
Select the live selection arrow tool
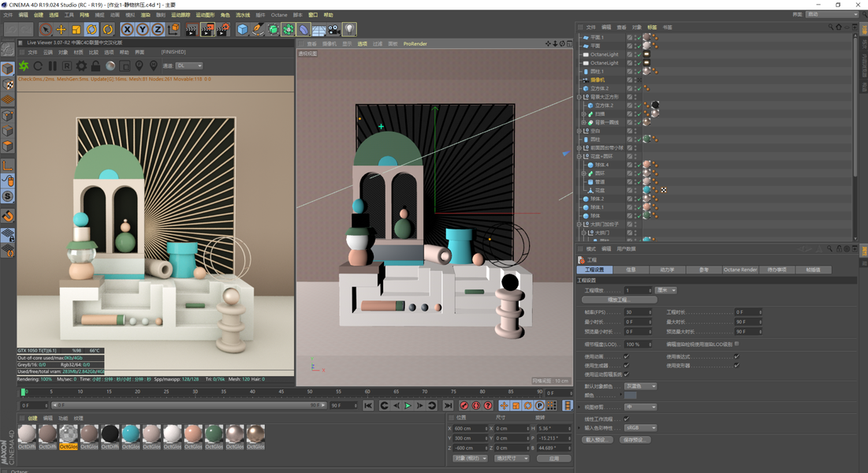point(46,29)
